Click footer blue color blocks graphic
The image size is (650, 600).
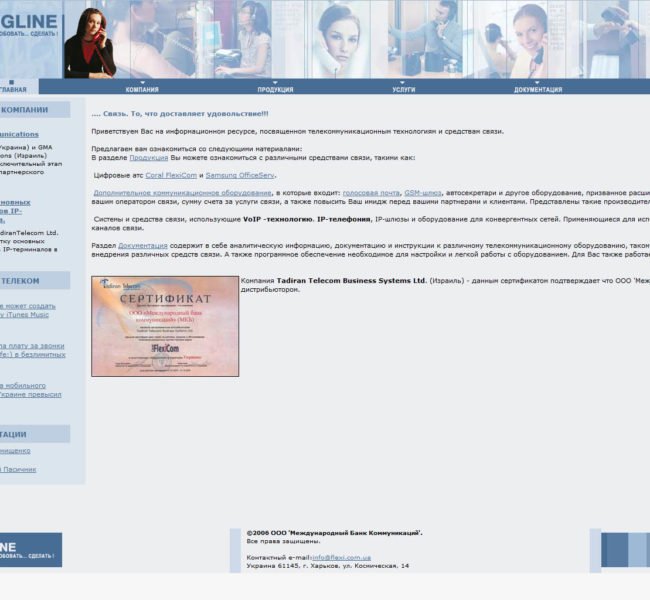tap(626, 550)
